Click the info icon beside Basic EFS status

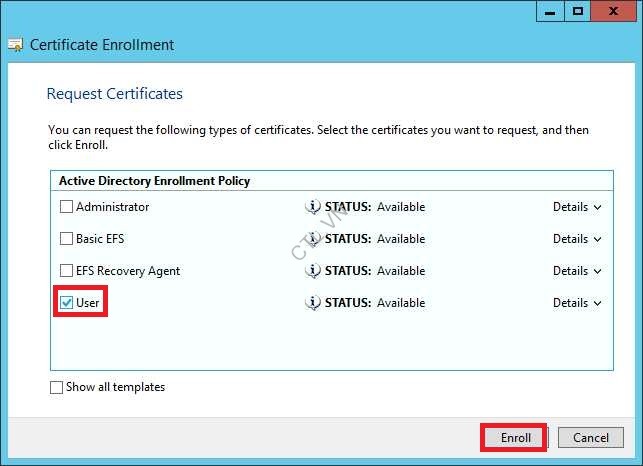click(x=313, y=239)
